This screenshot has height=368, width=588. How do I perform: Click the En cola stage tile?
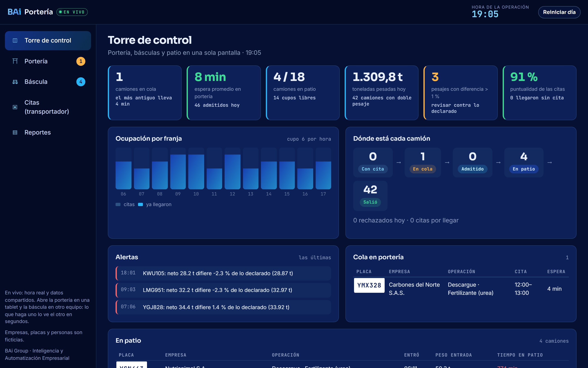coord(423,162)
